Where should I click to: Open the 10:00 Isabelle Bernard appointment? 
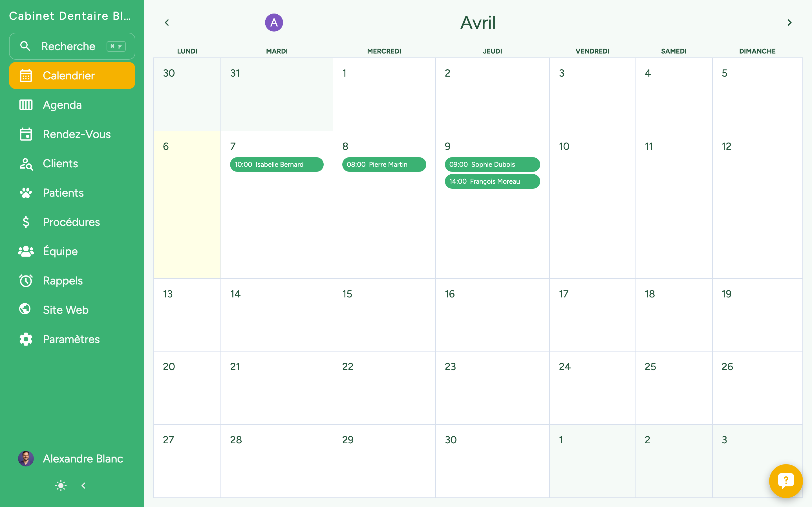(x=277, y=165)
